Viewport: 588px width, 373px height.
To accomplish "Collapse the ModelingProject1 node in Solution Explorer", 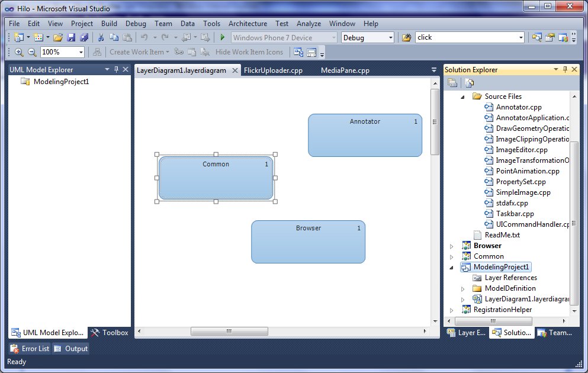I will point(451,267).
